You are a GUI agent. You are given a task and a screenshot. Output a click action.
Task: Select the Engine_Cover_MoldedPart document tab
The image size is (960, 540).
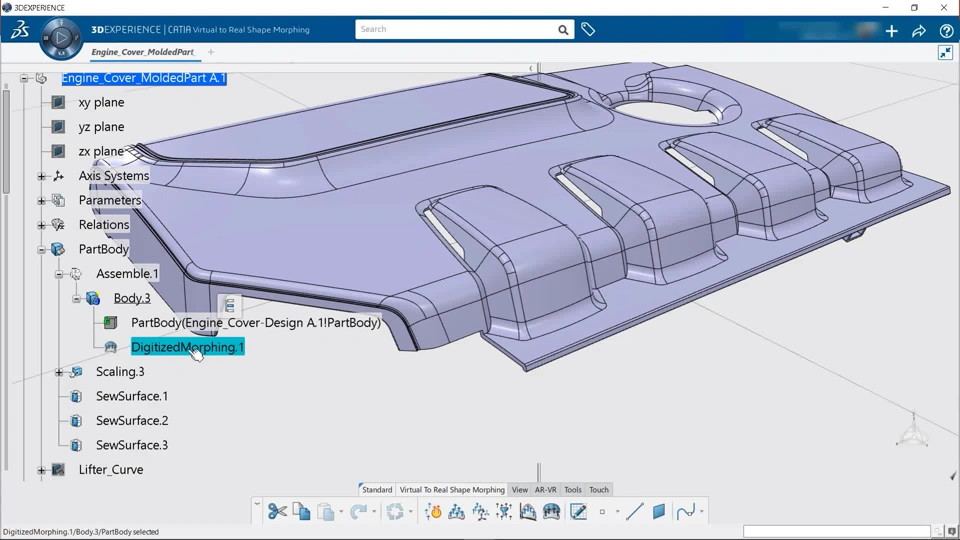tap(143, 52)
